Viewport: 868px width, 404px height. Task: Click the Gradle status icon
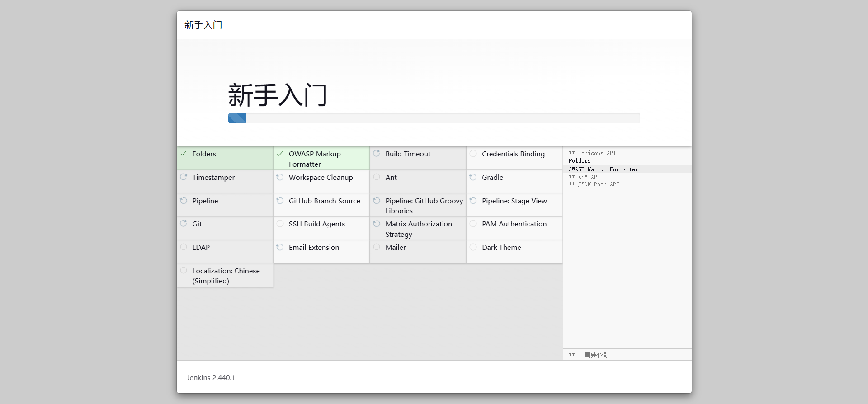(x=473, y=177)
